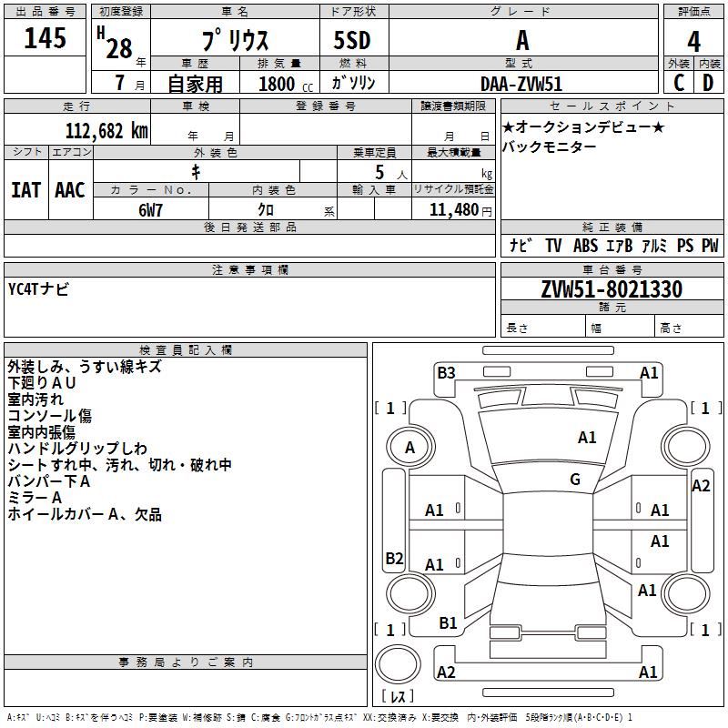The width and height of the screenshot is (728, 728).
Task: Click the exterior grade C cell
Action: coord(679,82)
